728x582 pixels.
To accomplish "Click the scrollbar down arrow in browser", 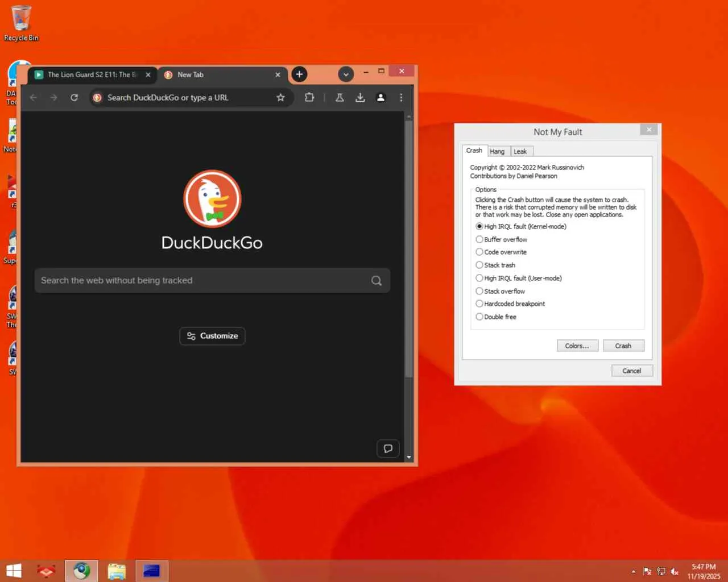I will click(408, 457).
